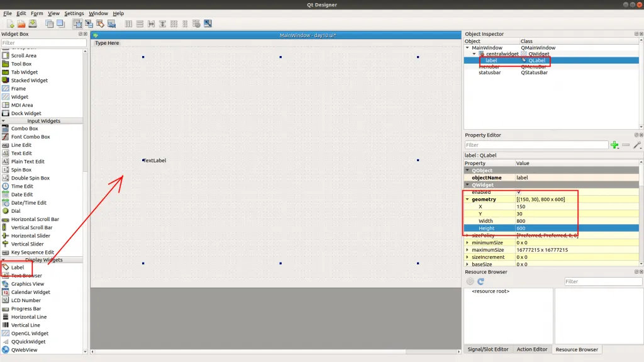Expand the minimumSize property
The height and width of the screenshot is (362, 644).
[x=467, y=242]
